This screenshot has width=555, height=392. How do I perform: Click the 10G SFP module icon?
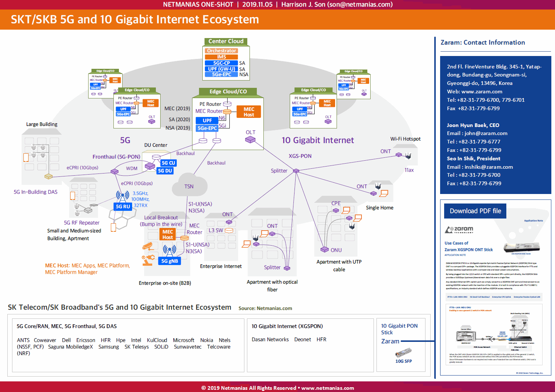pyautogui.click(x=403, y=353)
